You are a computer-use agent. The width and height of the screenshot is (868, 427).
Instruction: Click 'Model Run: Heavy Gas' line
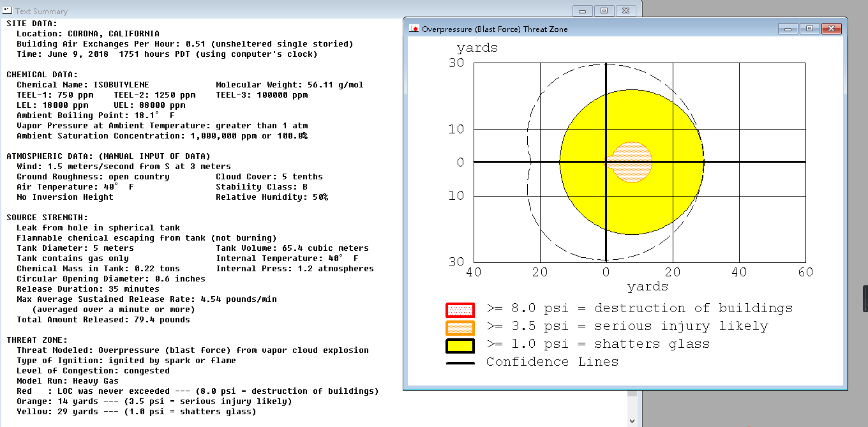[x=68, y=381]
